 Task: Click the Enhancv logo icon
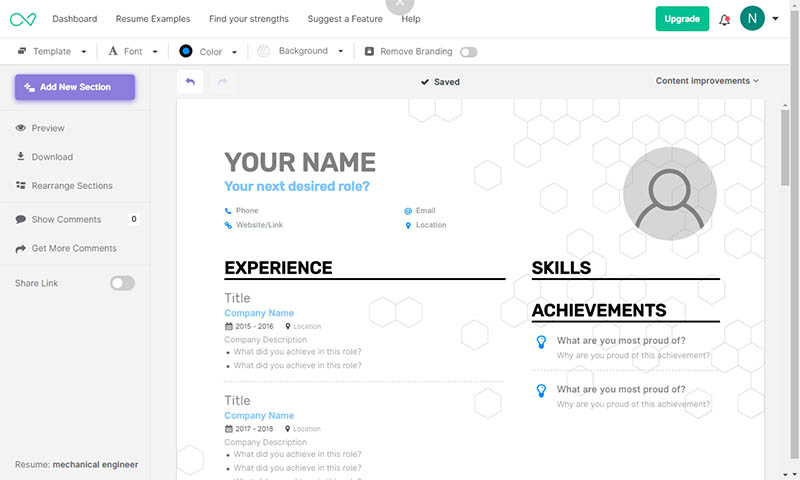[x=22, y=19]
